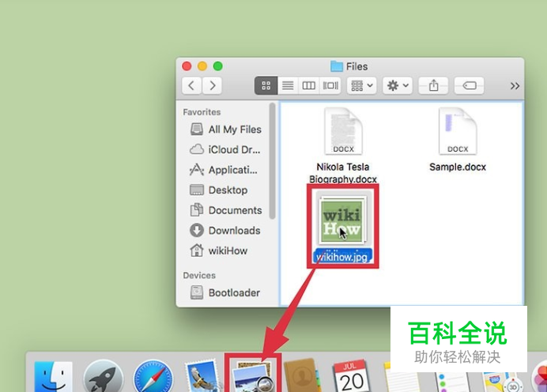547x392 pixels.
Task: Open Mail stamp icon in Dock
Action: tap(202, 377)
